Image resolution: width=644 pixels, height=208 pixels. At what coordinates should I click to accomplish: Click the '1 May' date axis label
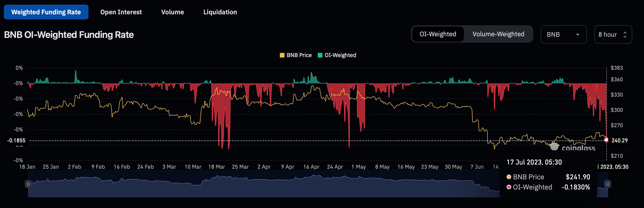pos(358,167)
